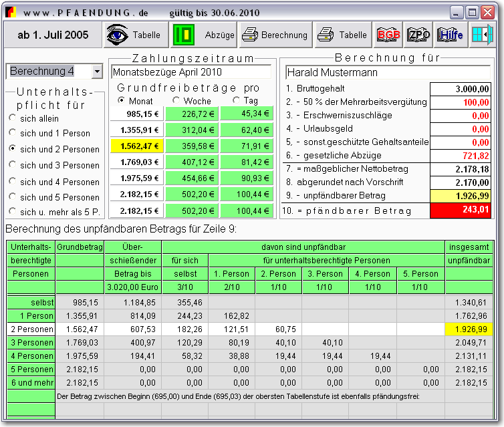Print the Tabelle via printer icon

pos(343,35)
